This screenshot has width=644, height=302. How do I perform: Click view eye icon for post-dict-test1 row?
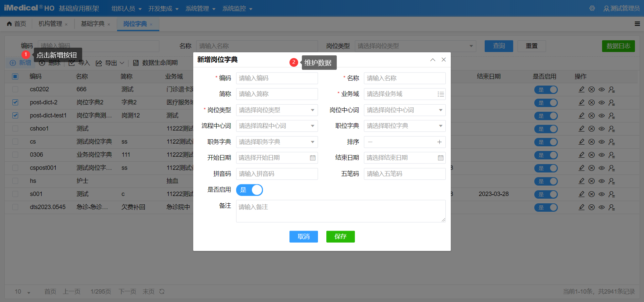602,116
